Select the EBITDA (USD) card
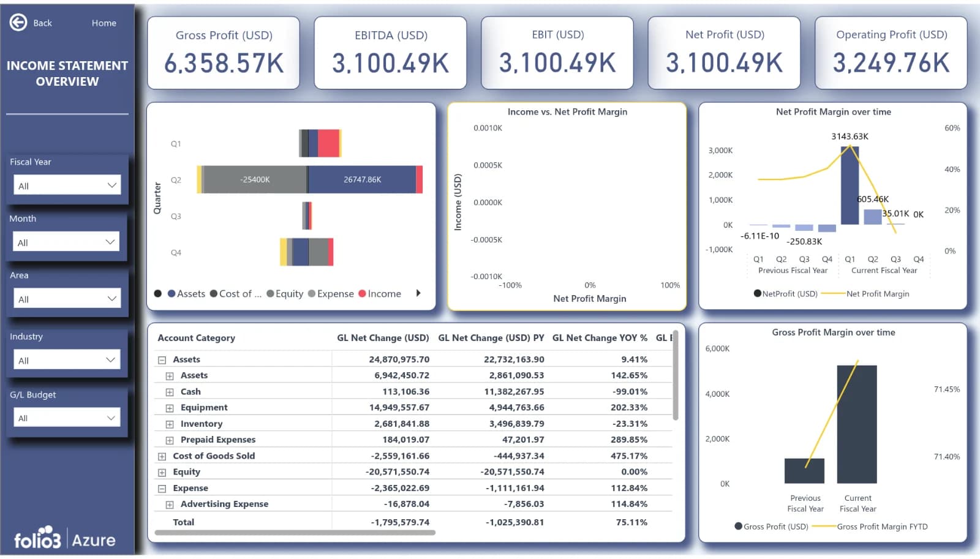Screen dimensions: 980x559 [x=390, y=53]
